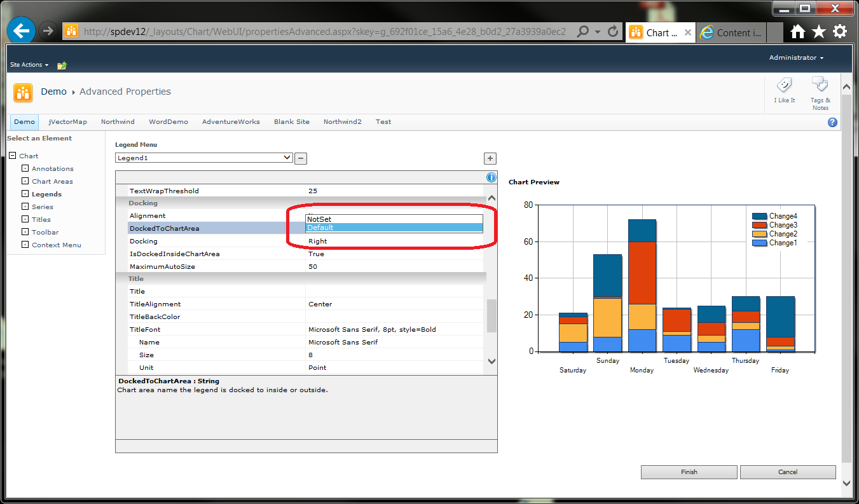Select the Chart browser tab
The height and width of the screenshot is (504, 859).
tap(659, 33)
